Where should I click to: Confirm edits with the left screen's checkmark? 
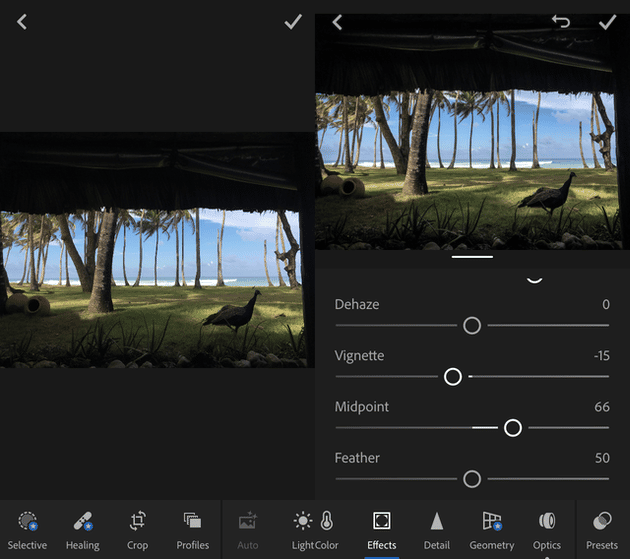[x=293, y=22]
